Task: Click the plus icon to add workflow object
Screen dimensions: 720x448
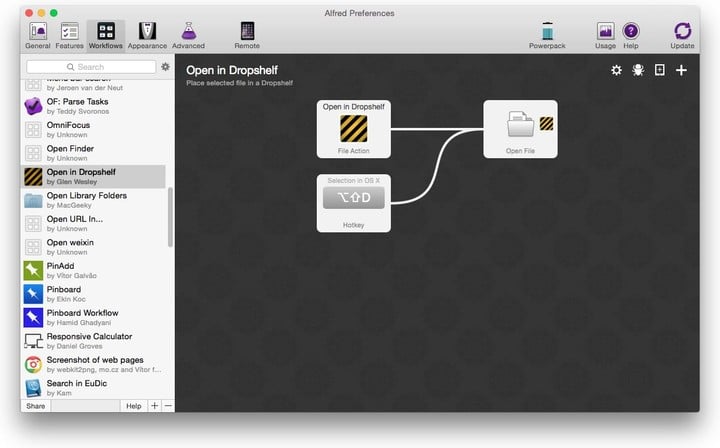Action: [681, 70]
